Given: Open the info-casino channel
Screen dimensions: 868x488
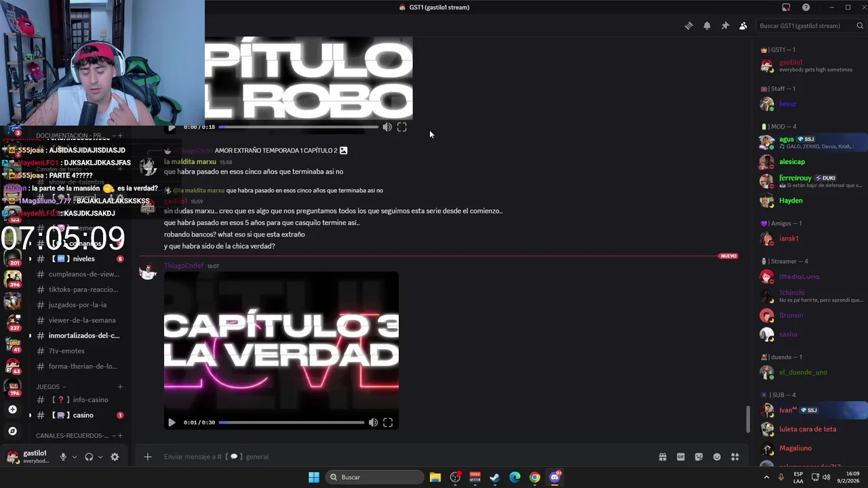Looking at the screenshot, I should tap(80, 400).
